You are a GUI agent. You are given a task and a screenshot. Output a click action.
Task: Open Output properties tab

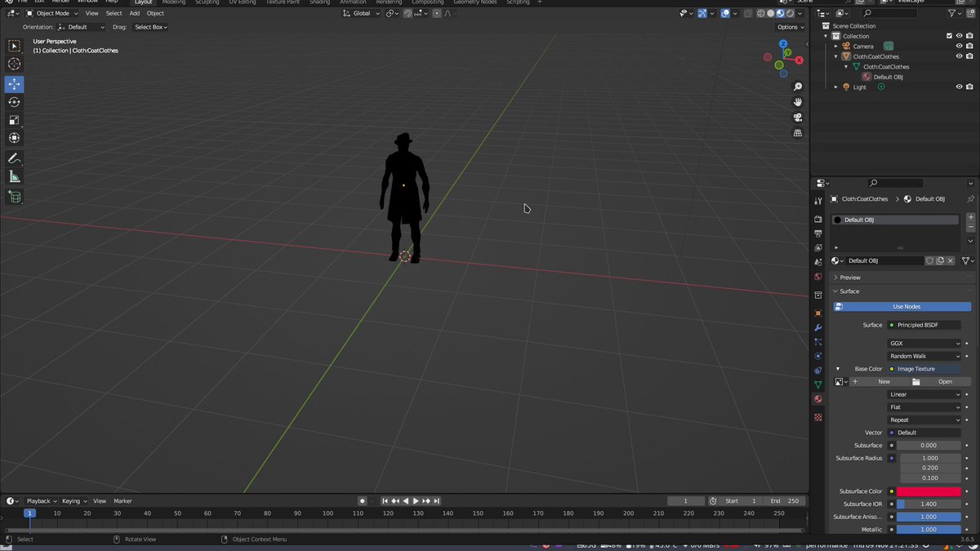pyautogui.click(x=817, y=233)
